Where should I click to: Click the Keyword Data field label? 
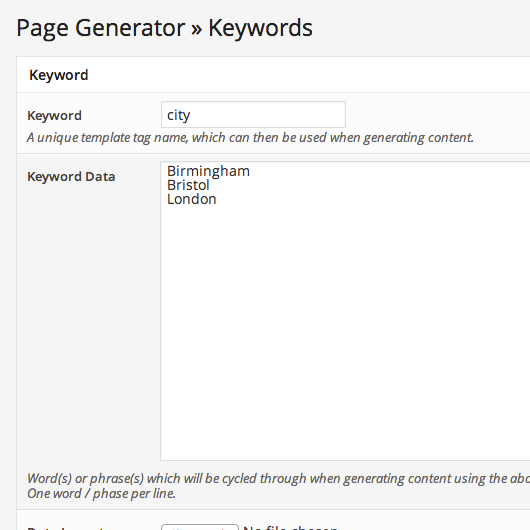pos(71,177)
